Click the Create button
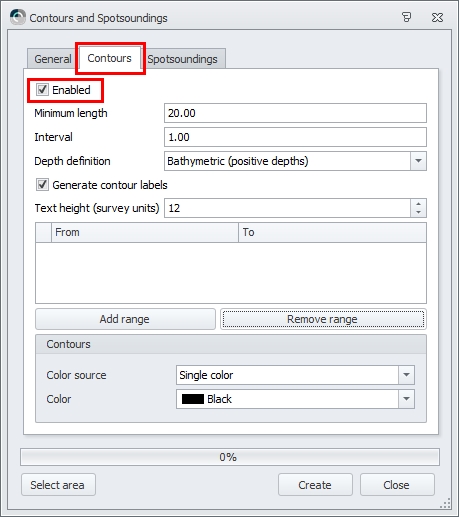Image resolution: width=459 pixels, height=517 pixels. point(315,485)
